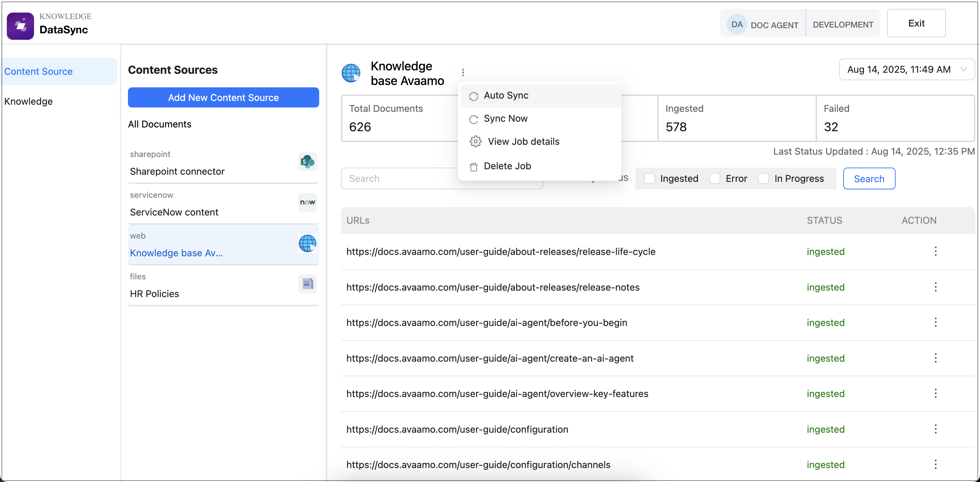This screenshot has width=980, height=482.
Task: Click the globe icon beside Knowledge base Avaamo title
Action: coord(350,73)
